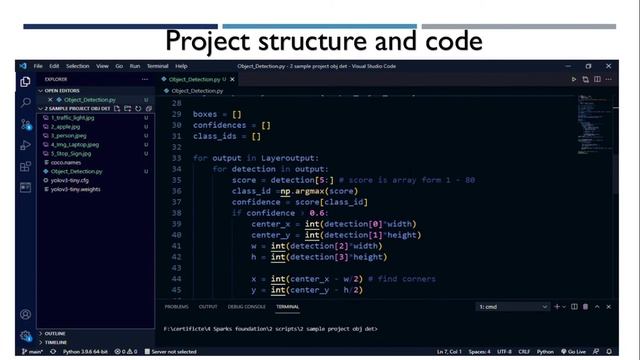Open the Run menu
The width and height of the screenshot is (640, 360).
coord(135,66)
